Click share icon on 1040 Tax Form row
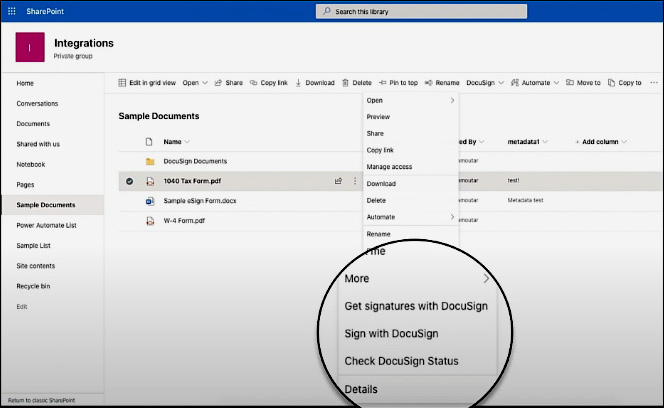 338,181
